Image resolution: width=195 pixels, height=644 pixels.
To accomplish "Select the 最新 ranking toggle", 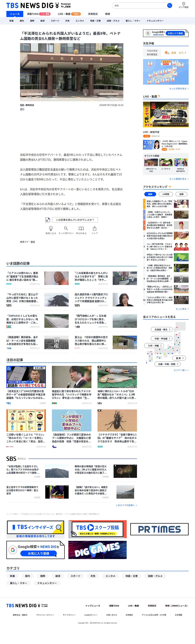I will point(150,194).
